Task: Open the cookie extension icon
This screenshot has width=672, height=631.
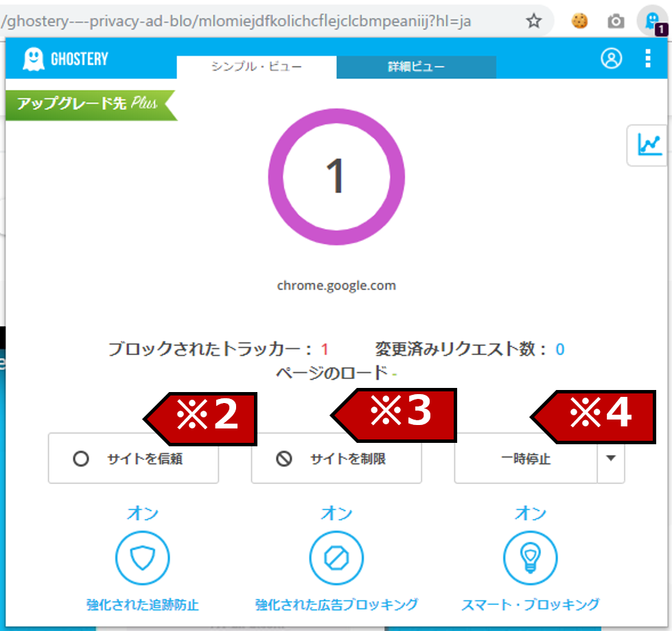Action: [x=579, y=21]
